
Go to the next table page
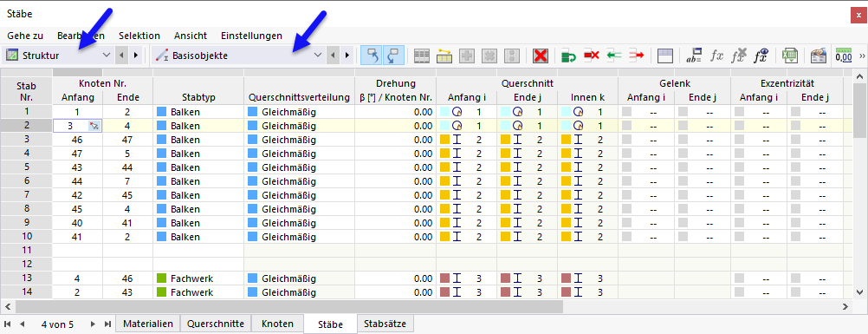pyautogui.click(x=93, y=324)
